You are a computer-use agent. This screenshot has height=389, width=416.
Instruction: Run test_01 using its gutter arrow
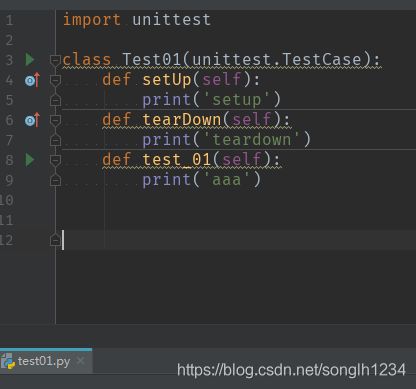tap(30, 160)
